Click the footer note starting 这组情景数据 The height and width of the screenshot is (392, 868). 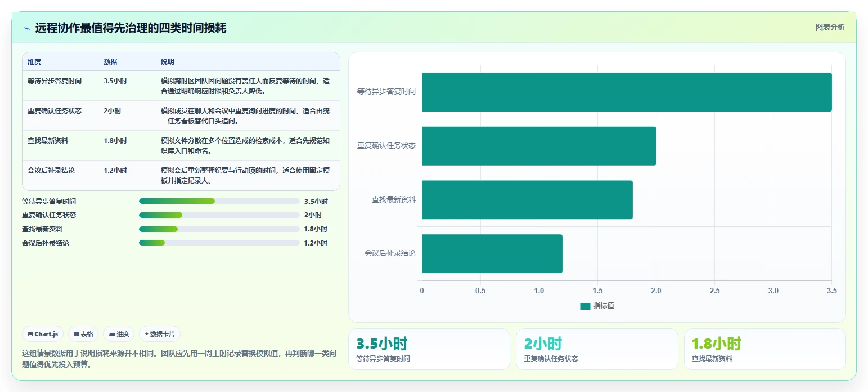point(179,359)
